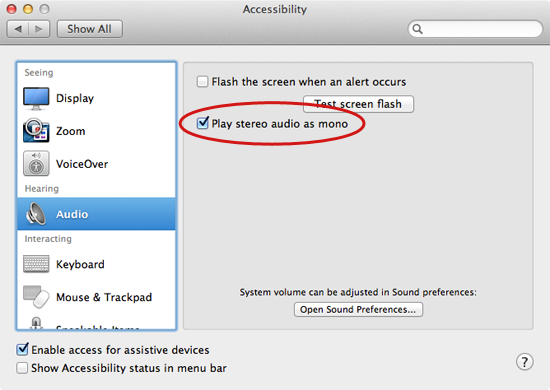This screenshot has width=550, height=390.
Task: Select the Display monitor icon
Action: [x=36, y=99]
